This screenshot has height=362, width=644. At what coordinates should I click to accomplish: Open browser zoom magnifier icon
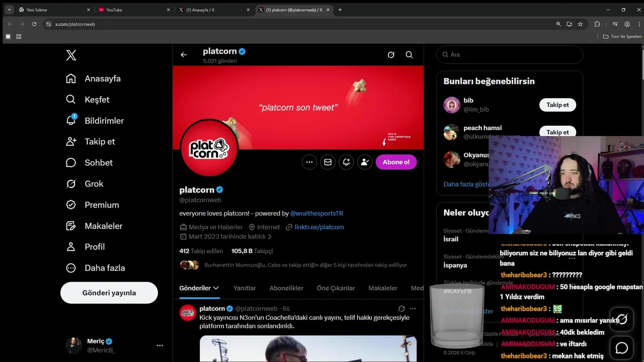[x=558, y=24]
